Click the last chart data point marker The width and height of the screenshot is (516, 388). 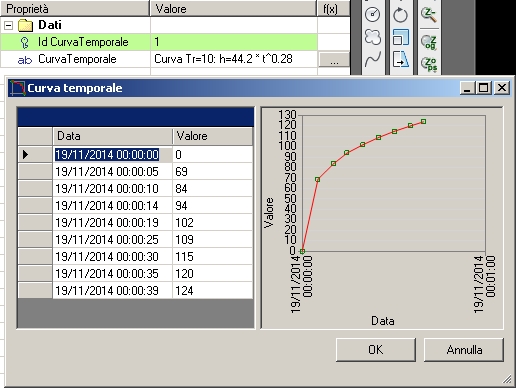point(423,122)
